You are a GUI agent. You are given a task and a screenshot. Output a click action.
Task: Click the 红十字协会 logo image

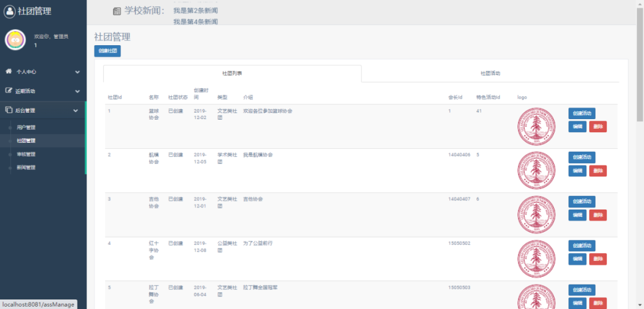coord(537,259)
